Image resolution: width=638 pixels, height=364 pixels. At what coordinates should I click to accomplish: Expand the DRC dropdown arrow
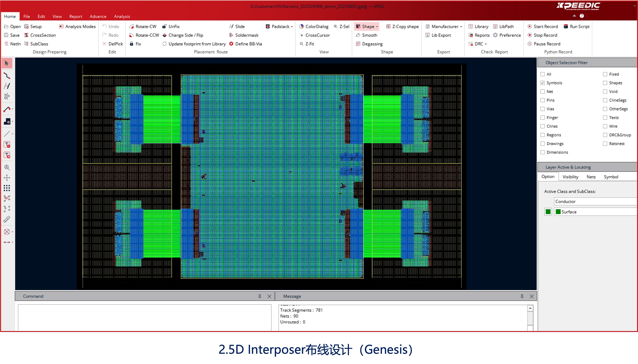coord(486,44)
